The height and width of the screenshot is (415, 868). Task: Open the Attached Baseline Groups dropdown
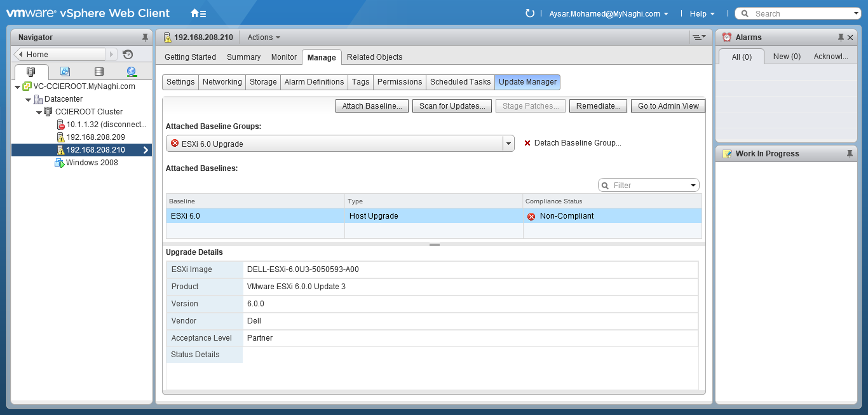(508, 144)
